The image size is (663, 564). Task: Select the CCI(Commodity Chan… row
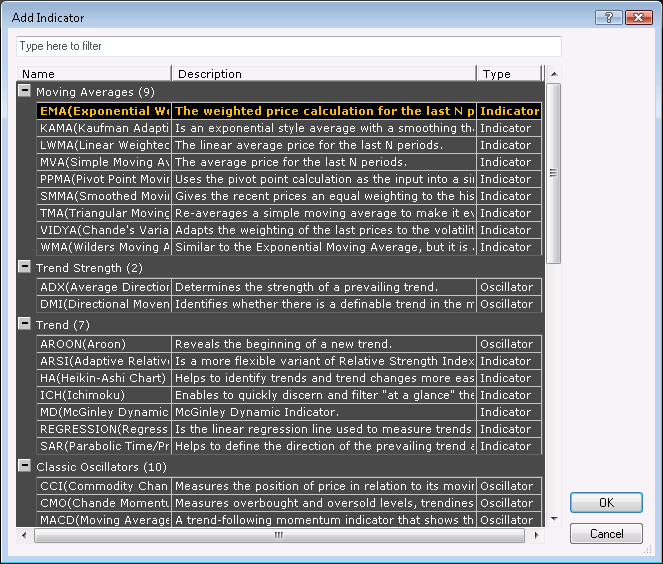click(x=289, y=486)
